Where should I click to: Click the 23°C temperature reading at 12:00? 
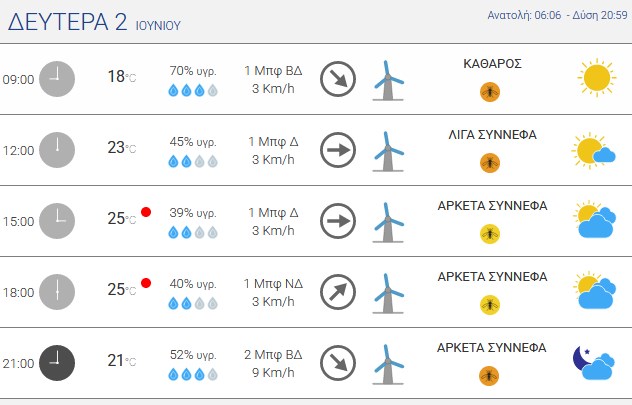(x=121, y=147)
